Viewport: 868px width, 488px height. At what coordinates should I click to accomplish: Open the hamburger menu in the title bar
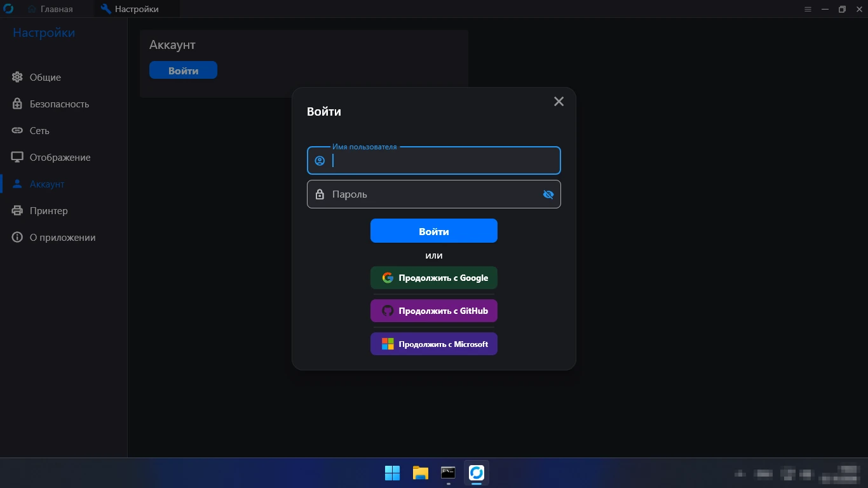(x=808, y=9)
